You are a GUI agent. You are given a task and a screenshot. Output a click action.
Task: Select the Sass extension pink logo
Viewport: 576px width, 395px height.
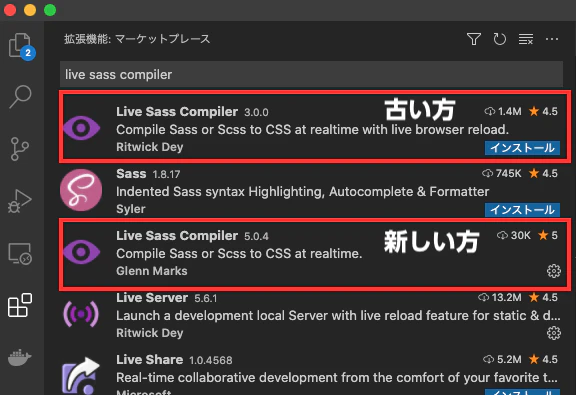[x=81, y=190]
